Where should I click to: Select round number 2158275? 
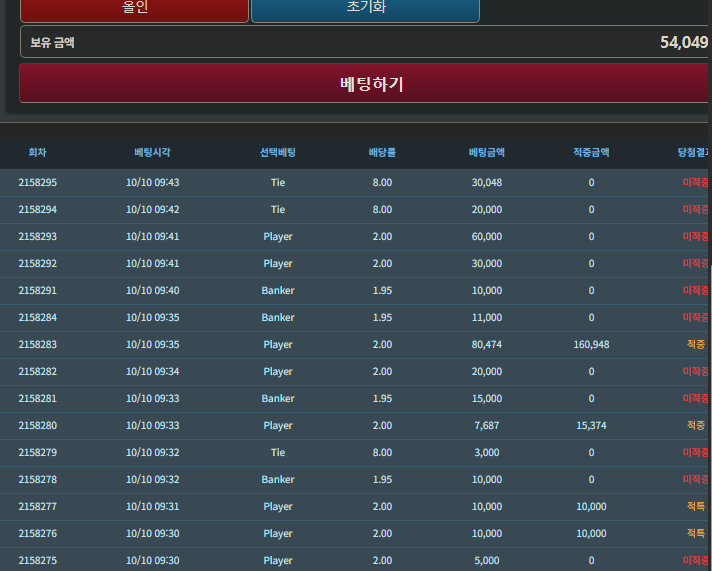pyautogui.click(x=38, y=561)
